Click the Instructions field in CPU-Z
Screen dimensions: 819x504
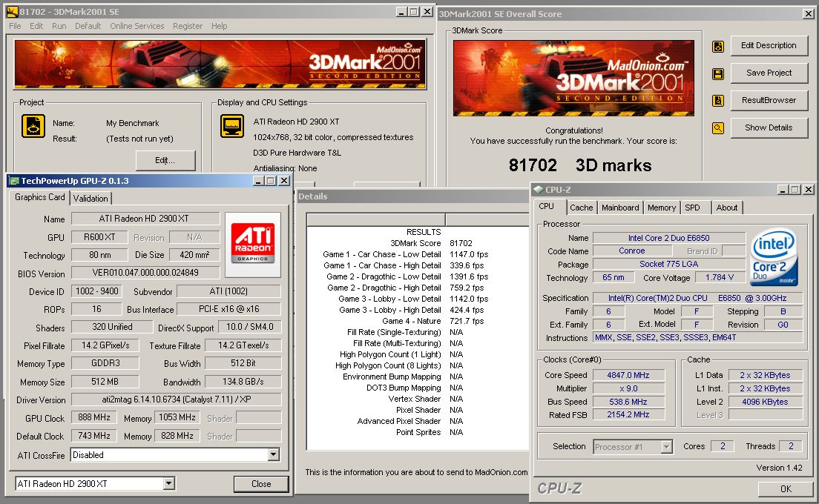coord(698,337)
